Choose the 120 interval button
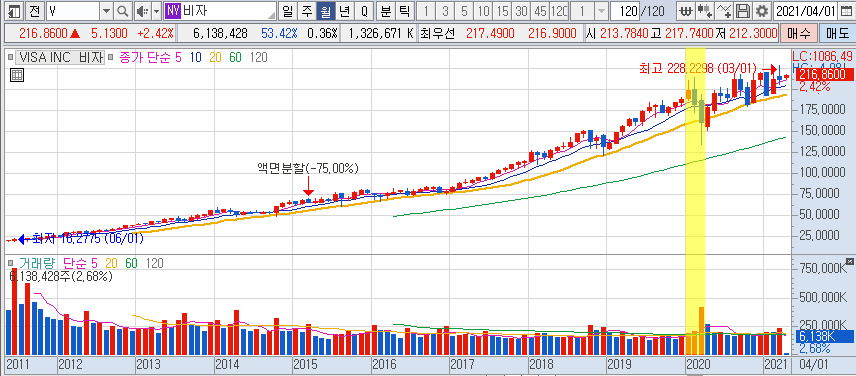 (559, 10)
